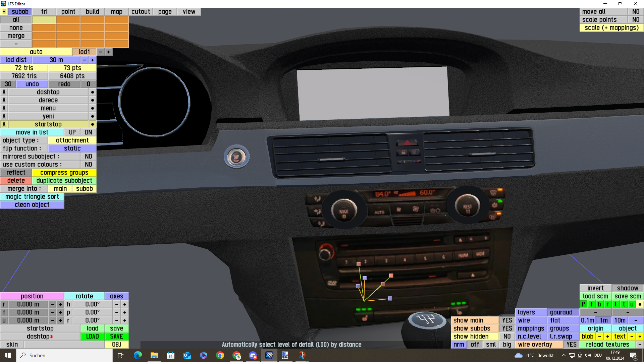Change the object type attachment value

point(72,140)
